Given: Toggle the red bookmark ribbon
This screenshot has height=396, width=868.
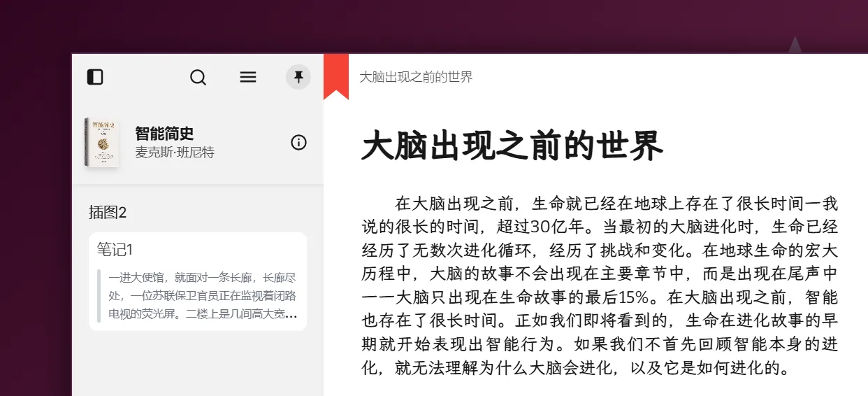Looking at the screenshot, I should click(x=336, y=76).
